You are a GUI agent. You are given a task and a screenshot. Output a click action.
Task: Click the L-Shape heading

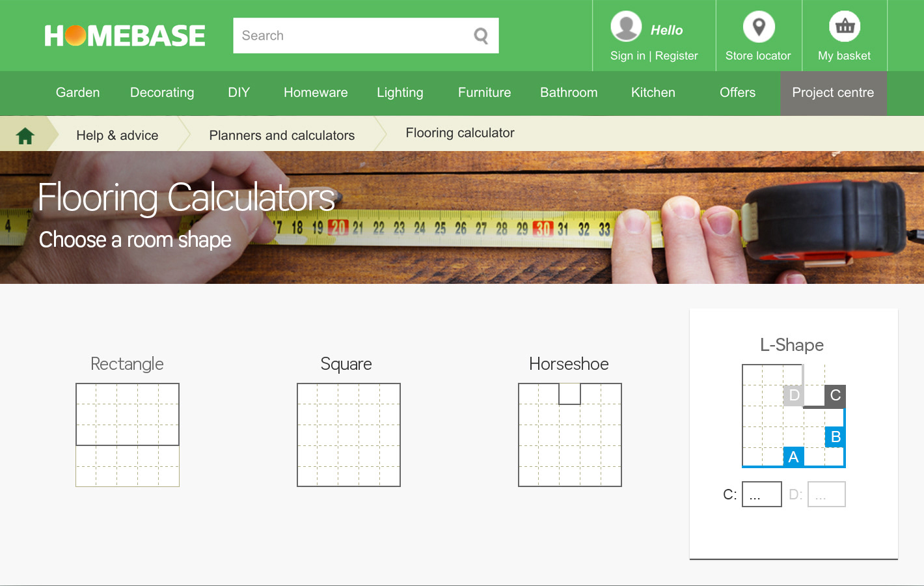point(792,345)
